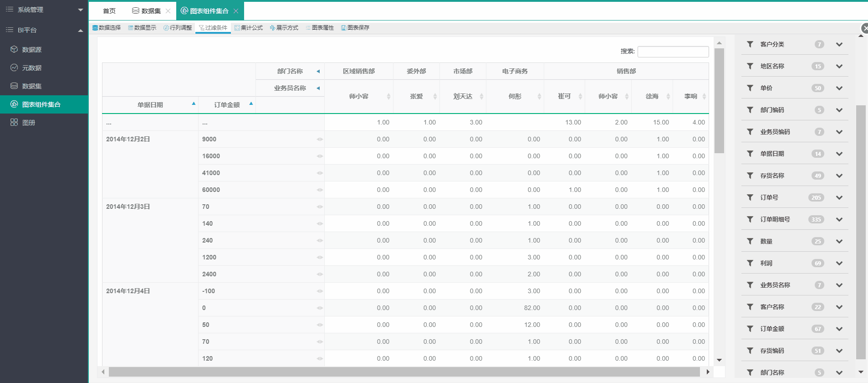Screen dimensions: 868x383
Task: Click the filter funnel icon for 客户分类
Action: coord(750,44)
